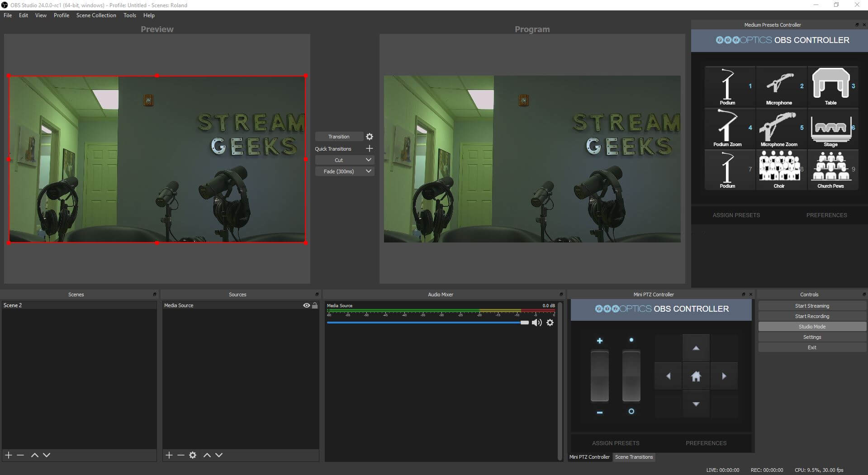Viewport: 868px width, 475px height.
Task: Select the Table preset 3
Action: pyautogui.click(x=833, y=86)
